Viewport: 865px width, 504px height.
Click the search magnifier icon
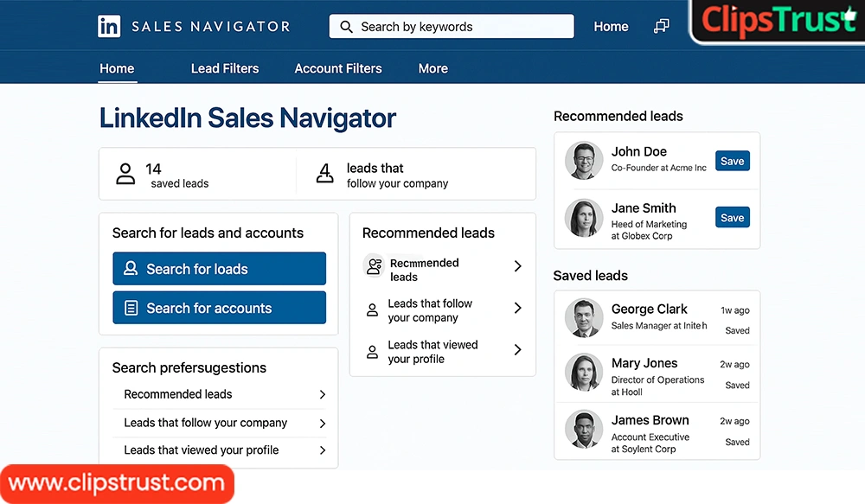tap(346, 27)
